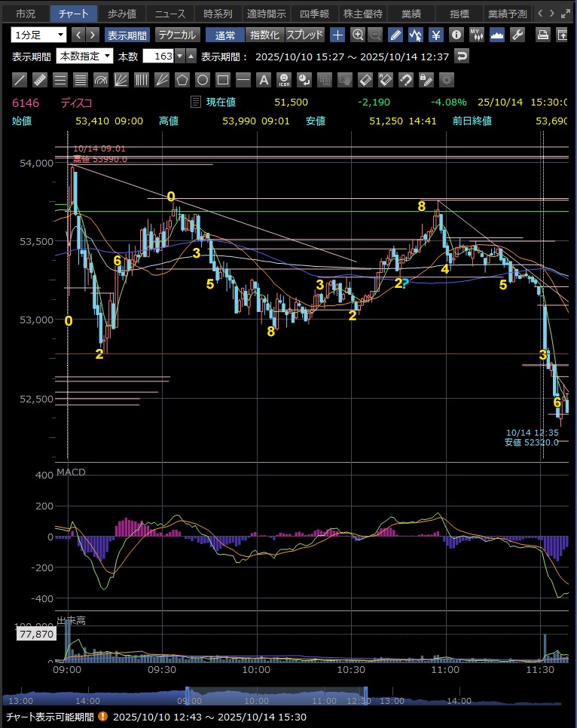The height and width of the screenshot is (728, 577).
Task: Open the 株主優待 tab
Action: (363, 14)
